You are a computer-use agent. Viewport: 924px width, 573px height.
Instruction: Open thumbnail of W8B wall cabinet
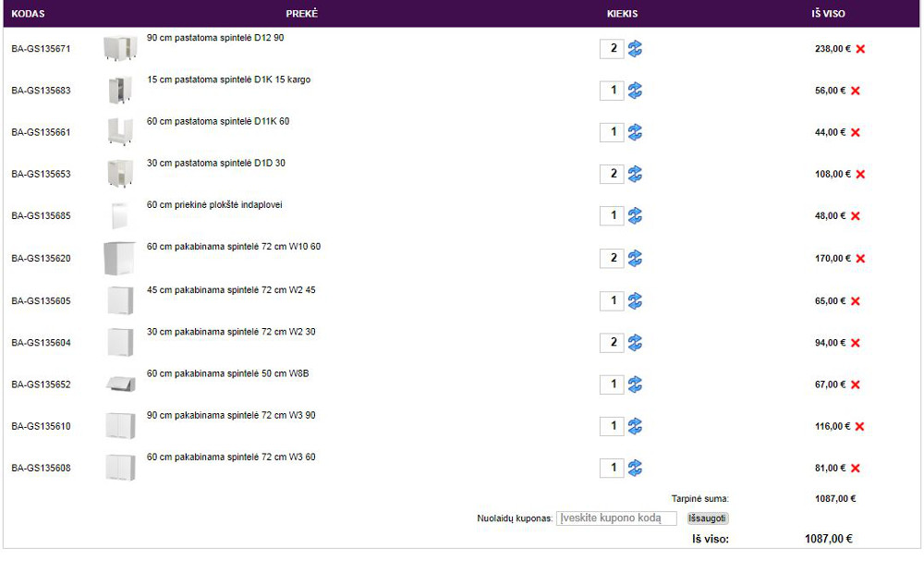121,384
